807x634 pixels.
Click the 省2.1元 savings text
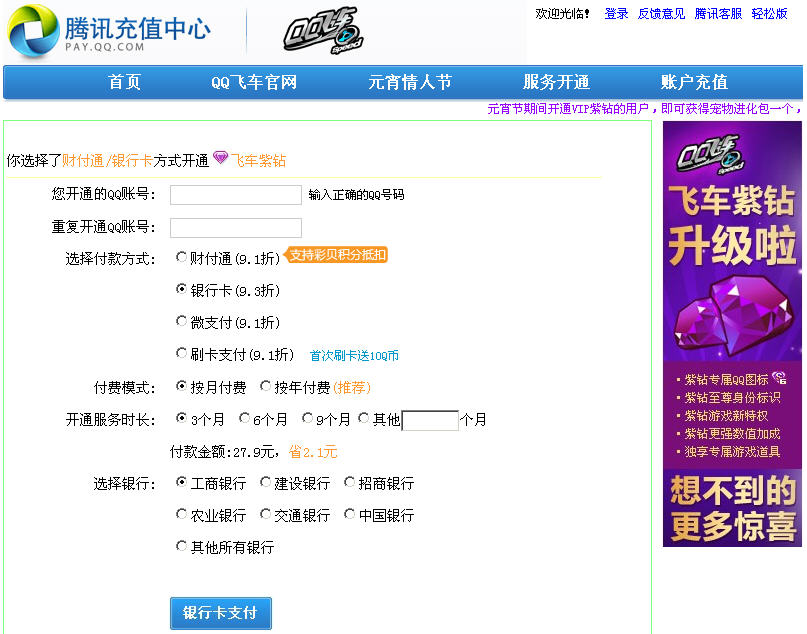click(312, 452)
